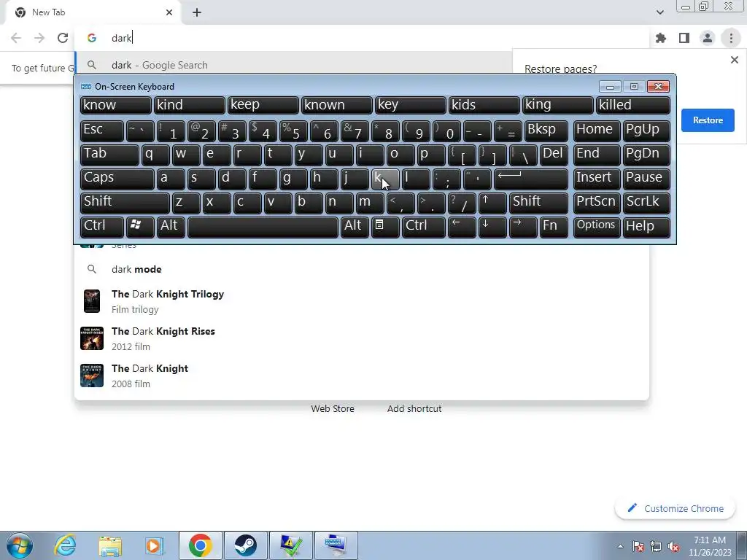Click the Bksp key
The image size is (747, 560).
546,131
